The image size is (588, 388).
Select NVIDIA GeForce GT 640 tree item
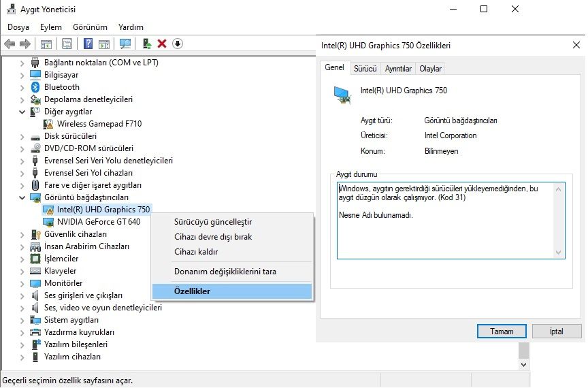pyautogui.click(x=99, y=222)
